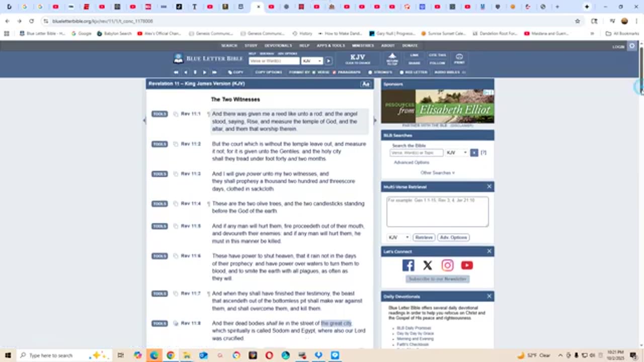Open the Study menu

251,46
